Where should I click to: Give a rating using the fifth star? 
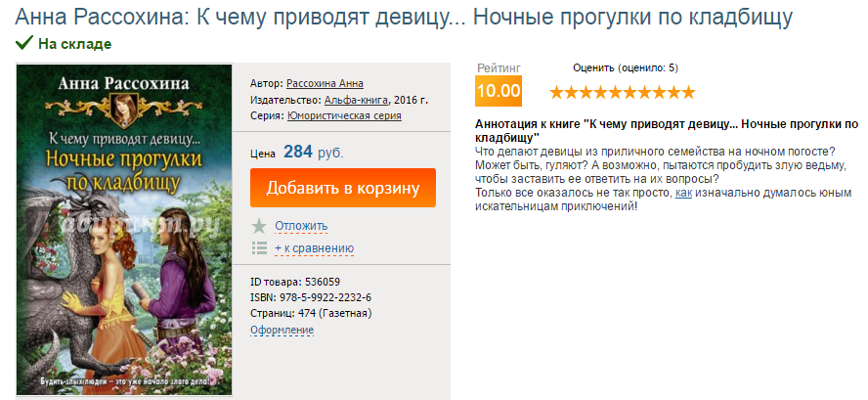[615, 93]
